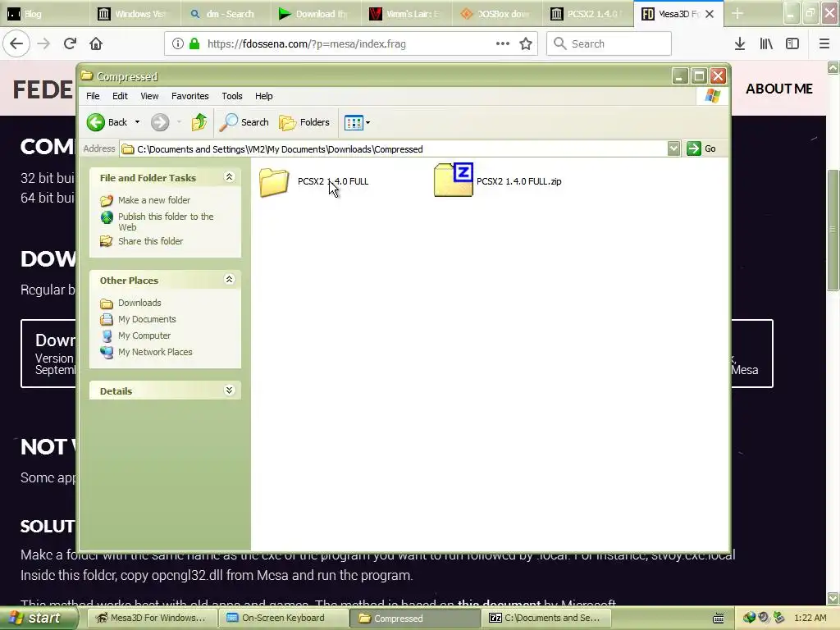This screenshot has height=630, width=840.
Task: Open the Firefox downloads arrow icon
Action: tap(740, 44)
